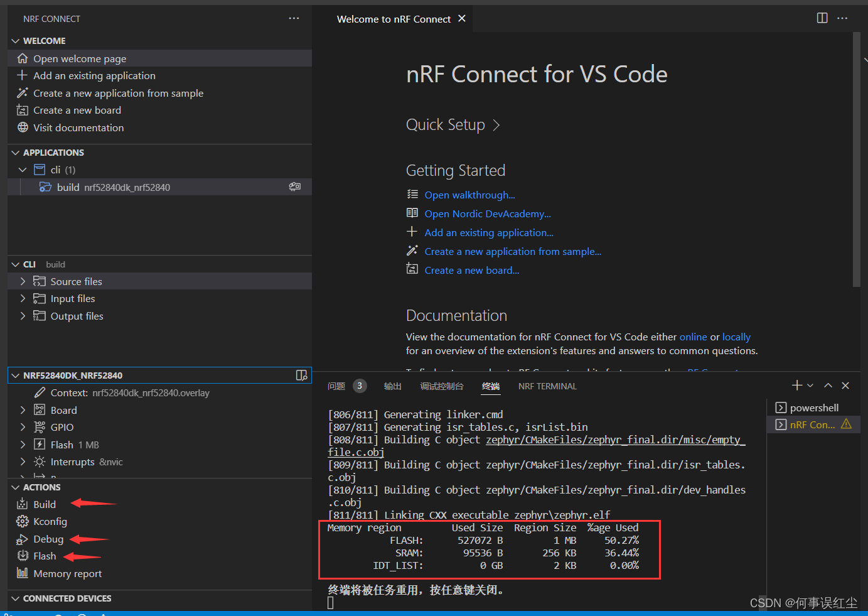Click the split editor icon
This screenshot has height=616, width=868.
(822, 18)
